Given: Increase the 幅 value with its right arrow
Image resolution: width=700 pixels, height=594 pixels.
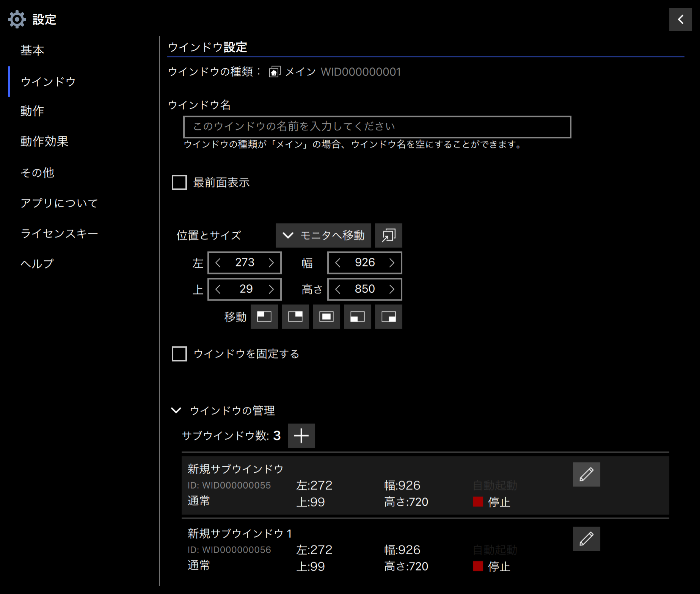Looking at the screenshot, I should coord(392,262).
